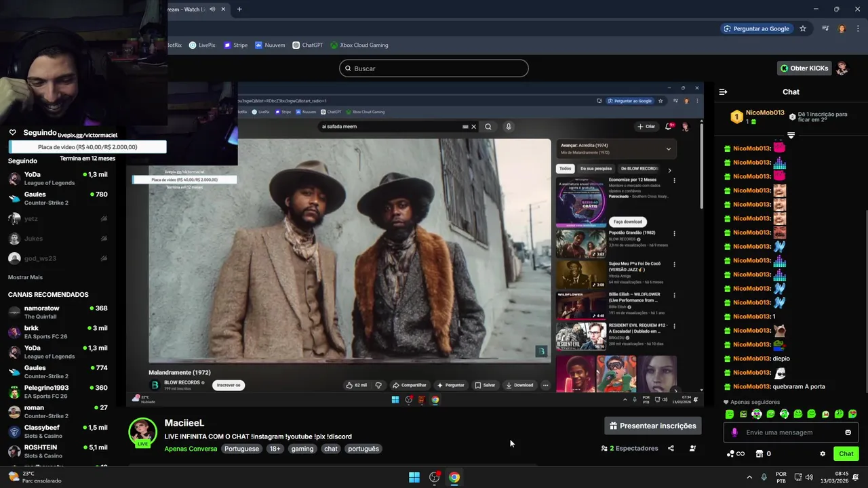Screen dimensions: 868x488
Task: Open recommended channel brkk
Action: [58, 332]
